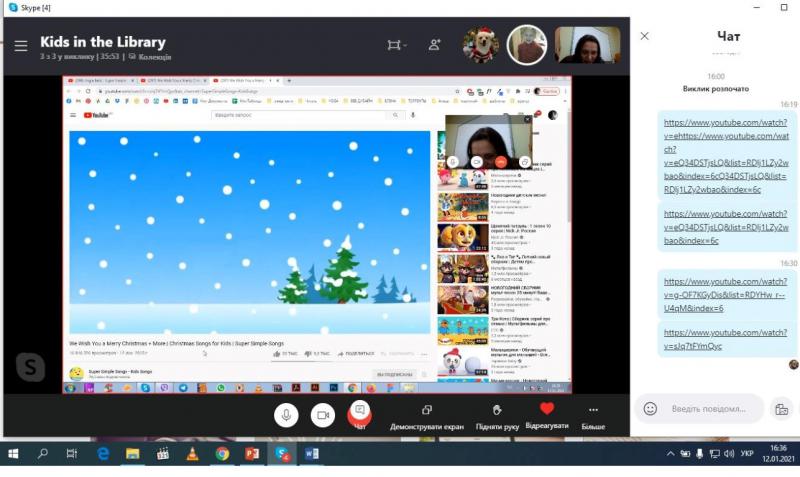
Task: Click the pop-out icon in shared mini call window
Action: [x=524, y=162]
